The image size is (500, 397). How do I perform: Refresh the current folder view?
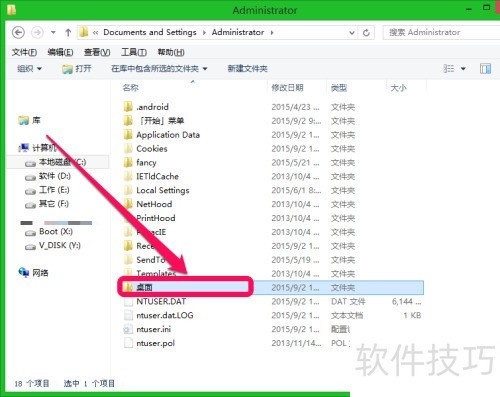[366, 33]
